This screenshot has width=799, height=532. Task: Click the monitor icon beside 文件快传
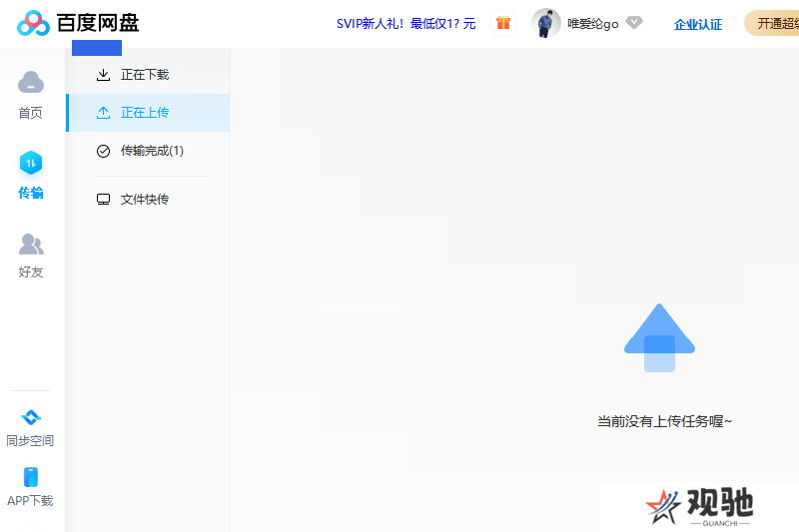[104, 199]
